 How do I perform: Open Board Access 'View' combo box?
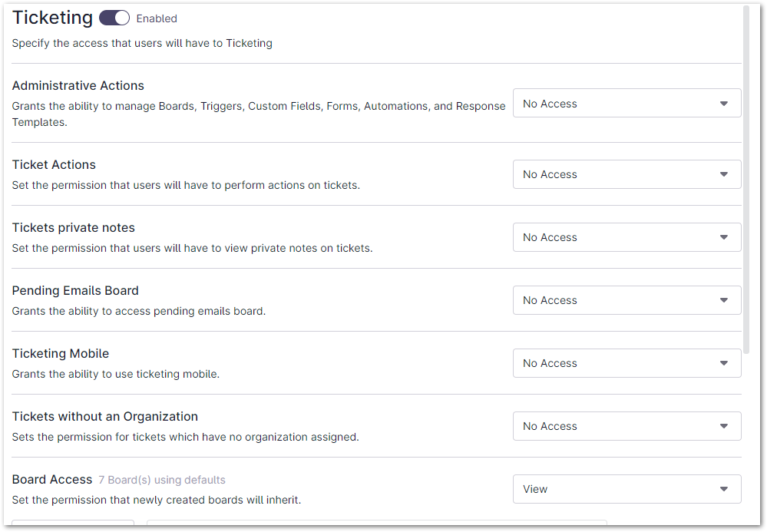click(614, 489)
